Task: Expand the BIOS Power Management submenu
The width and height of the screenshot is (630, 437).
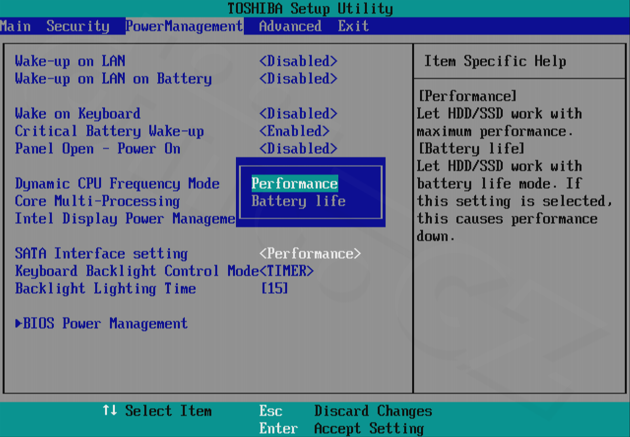Action: (101, 323)
